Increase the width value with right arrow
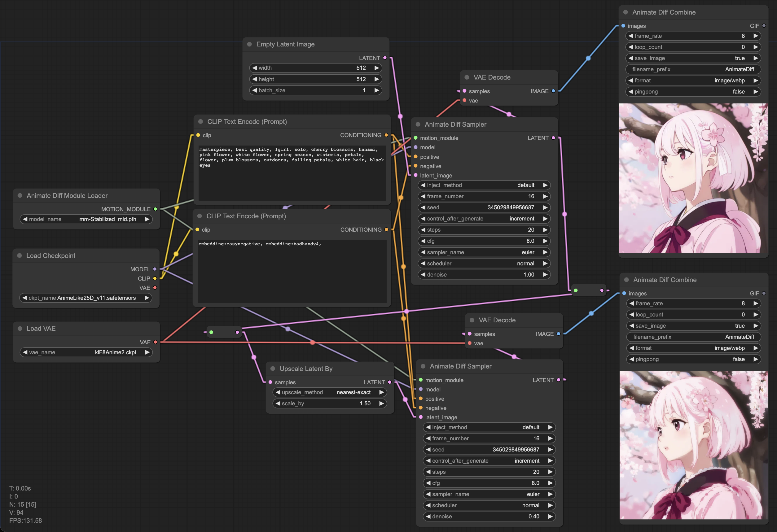 click(377, 68)
